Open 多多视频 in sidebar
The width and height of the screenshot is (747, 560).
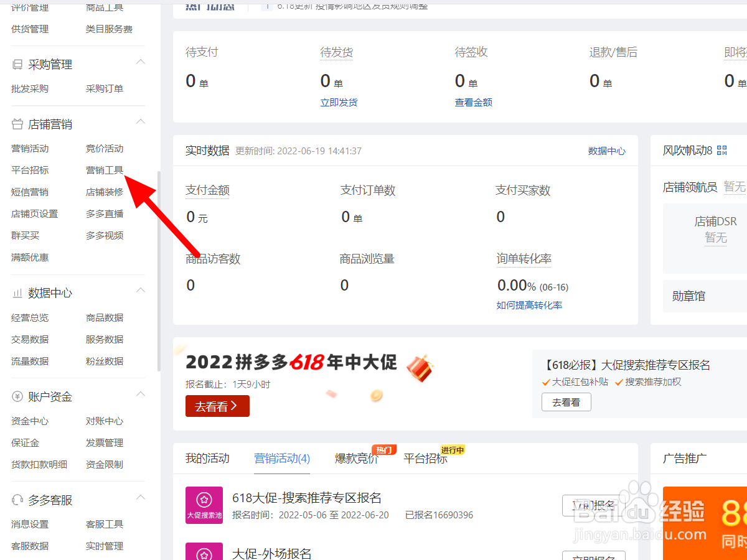tap(105, 236)
